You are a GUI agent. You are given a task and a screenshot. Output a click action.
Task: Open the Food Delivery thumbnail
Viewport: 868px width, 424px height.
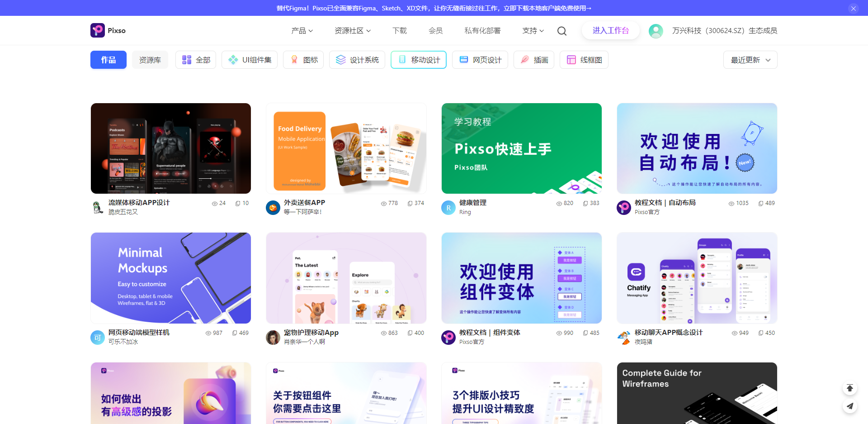click(346, 148)
